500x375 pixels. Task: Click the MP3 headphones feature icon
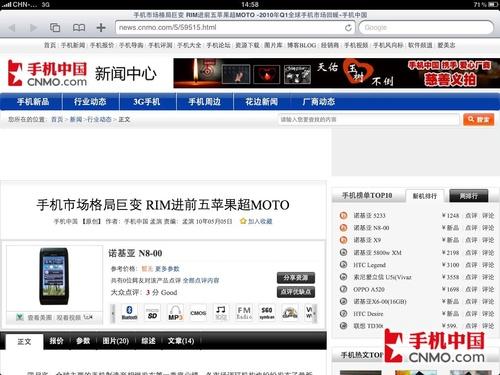coord(175,313)
